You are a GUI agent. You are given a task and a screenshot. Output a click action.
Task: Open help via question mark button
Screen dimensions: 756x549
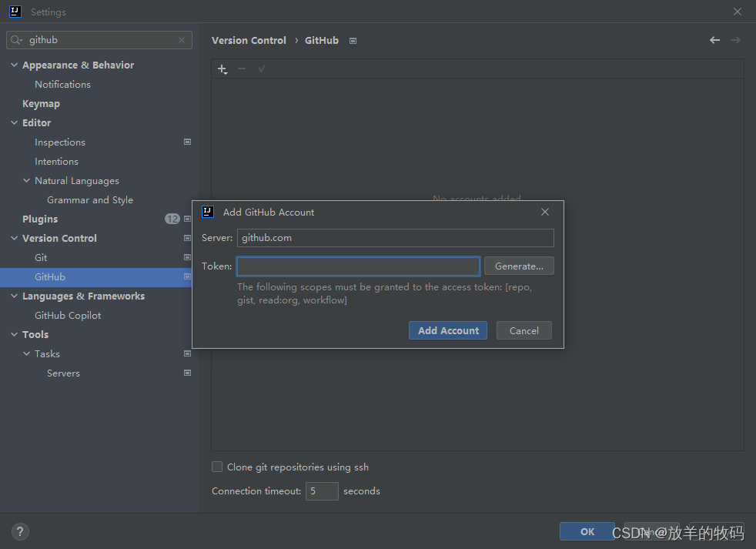(20, 531)
